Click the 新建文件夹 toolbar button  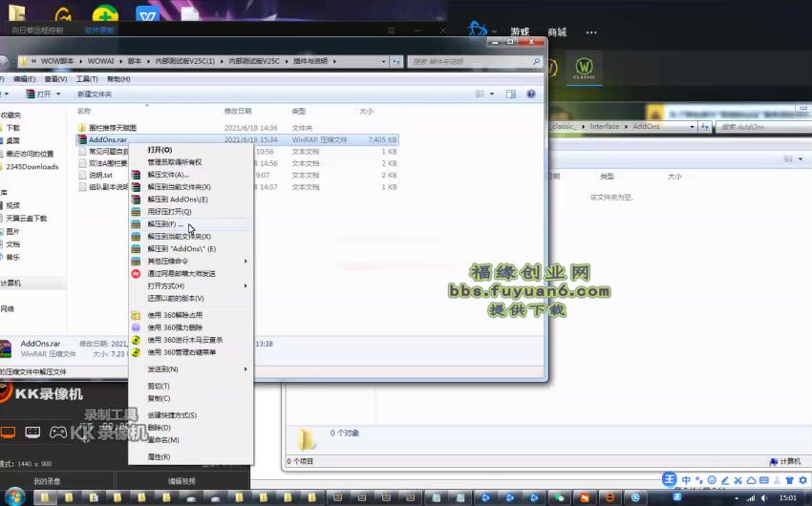tap(94, 95)
